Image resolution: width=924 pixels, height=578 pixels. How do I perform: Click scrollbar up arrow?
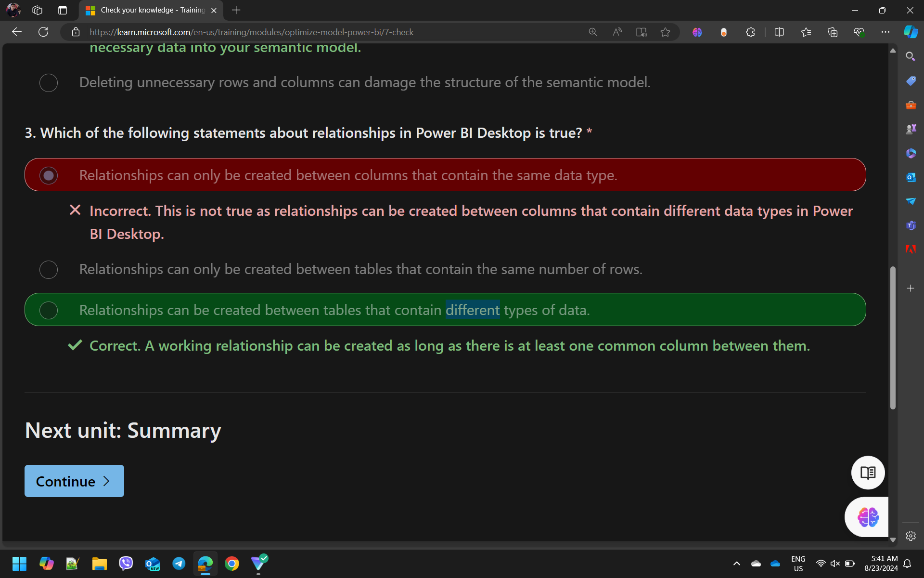893,51
